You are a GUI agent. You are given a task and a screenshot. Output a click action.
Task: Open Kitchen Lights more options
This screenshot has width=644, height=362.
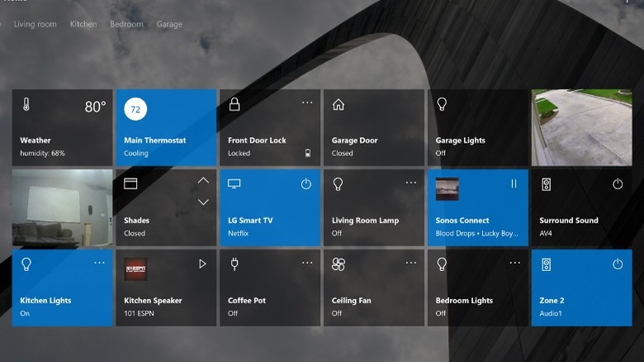click(99, 263)
